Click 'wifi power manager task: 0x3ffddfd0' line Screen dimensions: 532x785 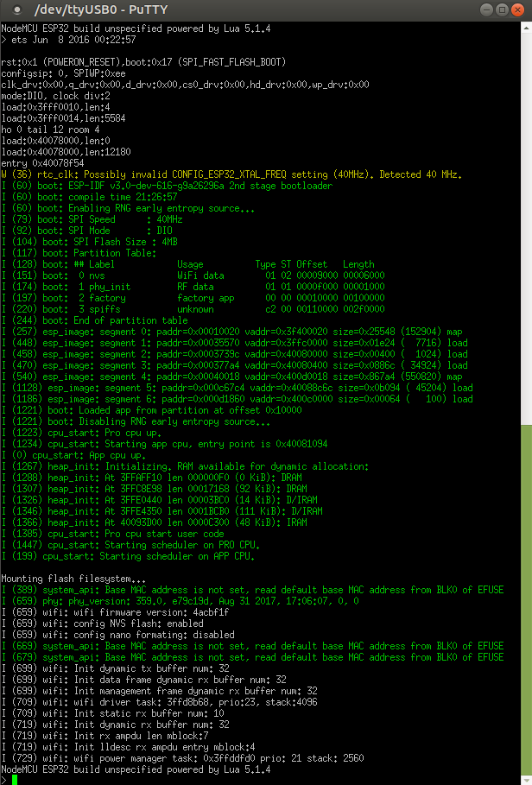183,758
